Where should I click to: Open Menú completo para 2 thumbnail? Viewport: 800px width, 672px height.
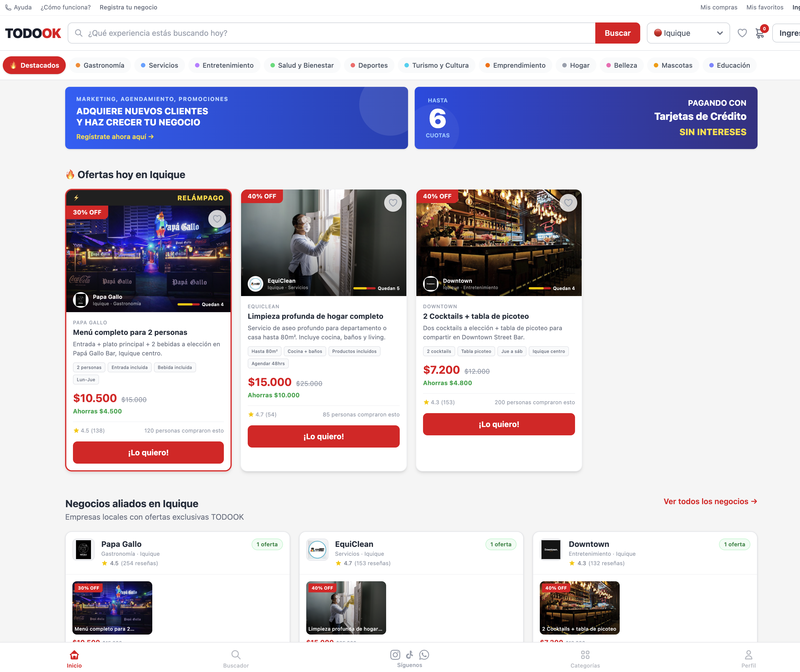(x=112, y=608)
